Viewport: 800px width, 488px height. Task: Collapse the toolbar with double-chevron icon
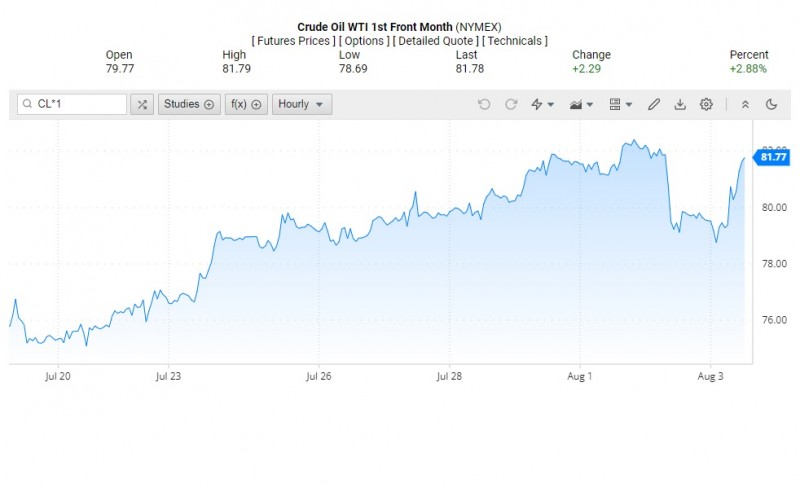[x=745, y=104]
